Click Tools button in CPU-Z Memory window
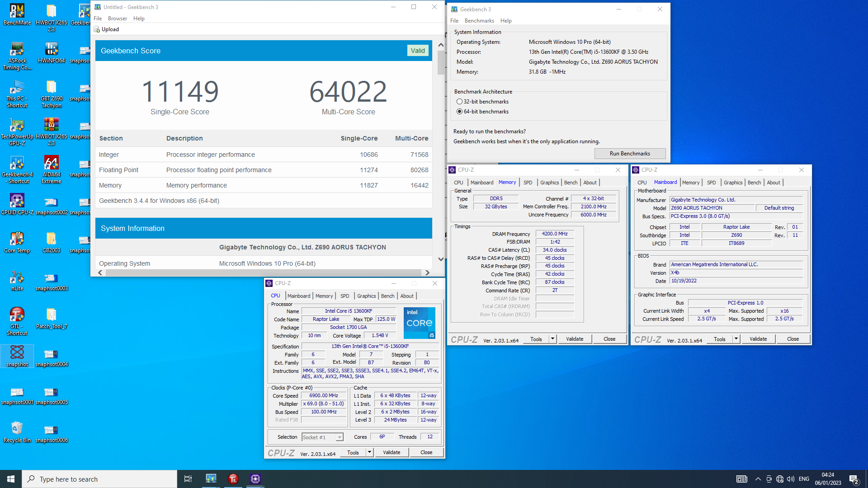Image resolution: width=868 pixels, height=488 pixels. tap(536, 339)
